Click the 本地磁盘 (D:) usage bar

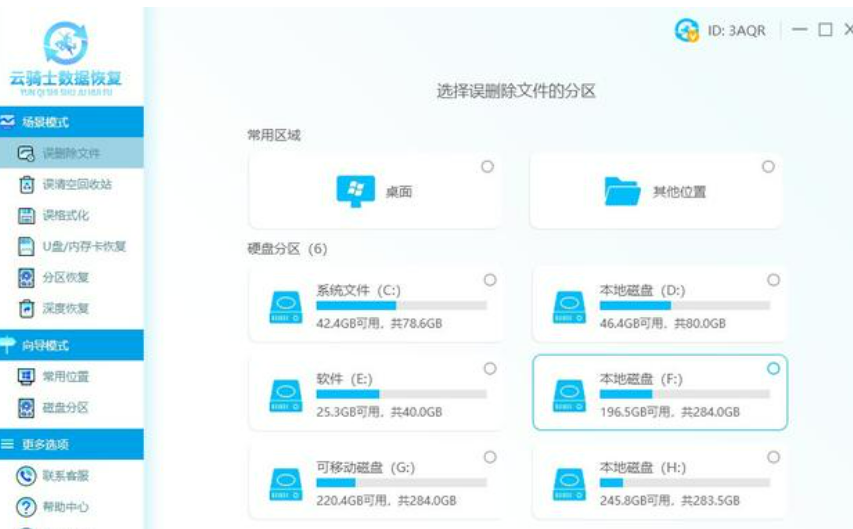coord(684,305)
